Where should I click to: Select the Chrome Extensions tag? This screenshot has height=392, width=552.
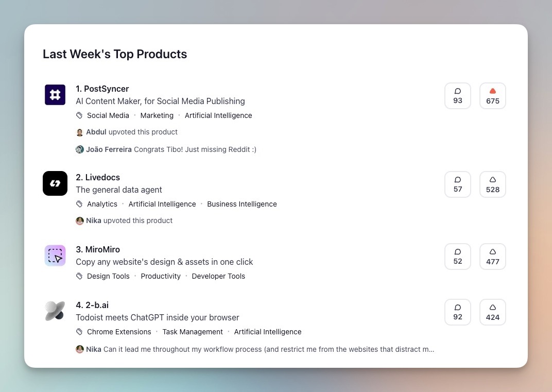click(x=119, y=332)
